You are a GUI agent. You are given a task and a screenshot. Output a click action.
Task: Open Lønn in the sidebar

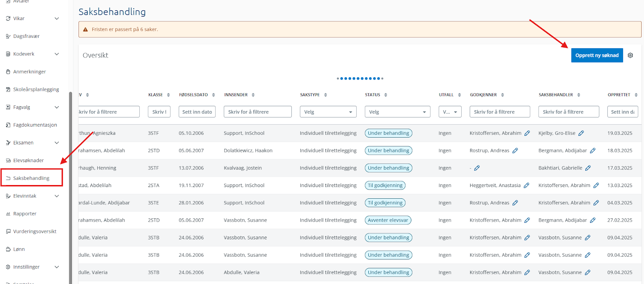(x=19, y=249)
